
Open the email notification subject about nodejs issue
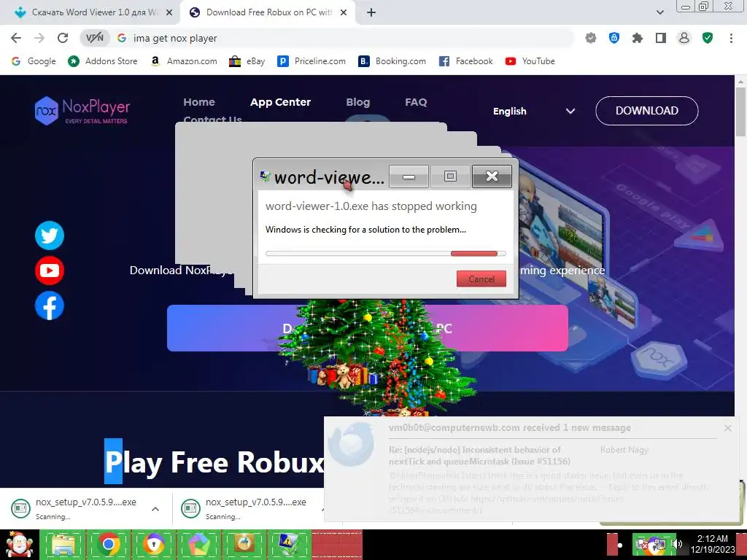[x=479, y=455]
